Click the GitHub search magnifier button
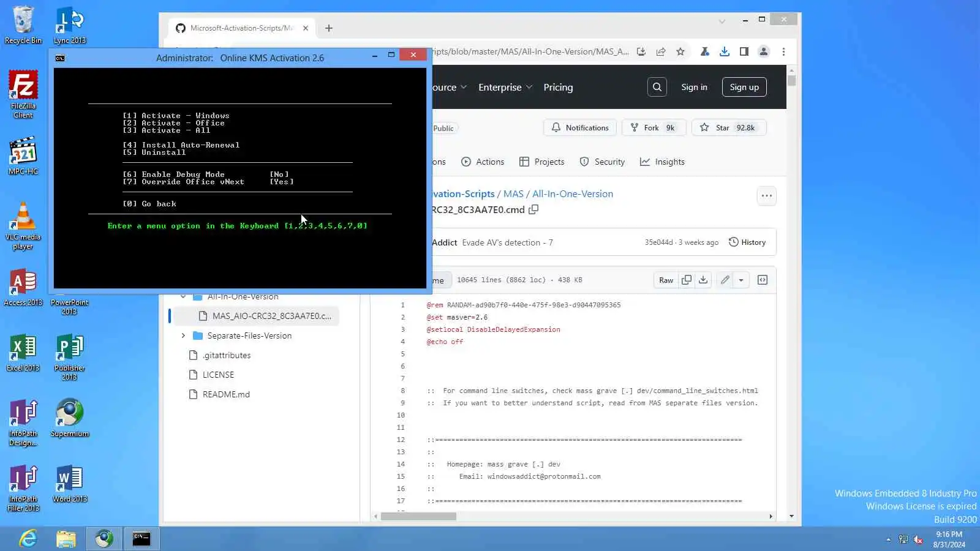980x551 pixels. coord(657,87)
